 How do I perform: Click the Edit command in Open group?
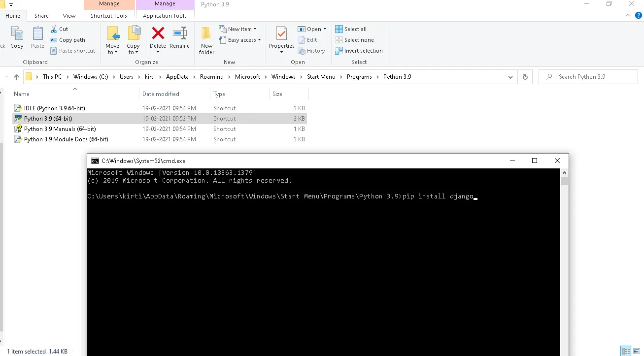tap(307, 40)
